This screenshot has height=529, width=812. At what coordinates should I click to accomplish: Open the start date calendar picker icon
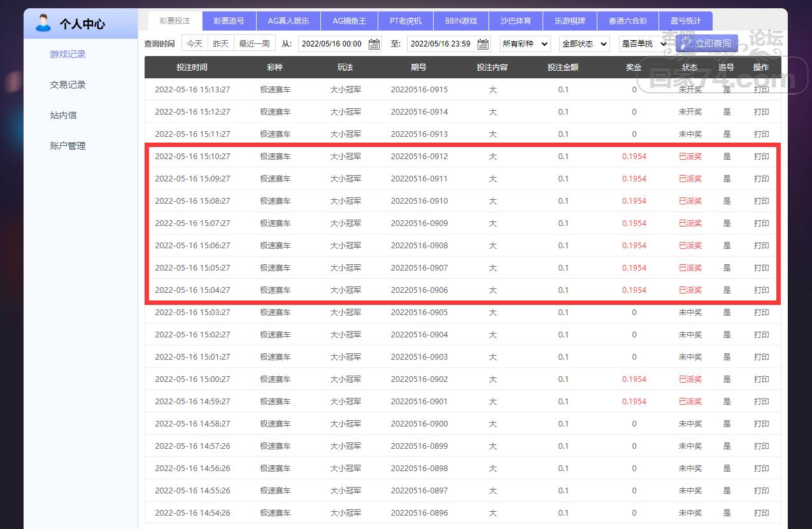(x=374, y=44)
